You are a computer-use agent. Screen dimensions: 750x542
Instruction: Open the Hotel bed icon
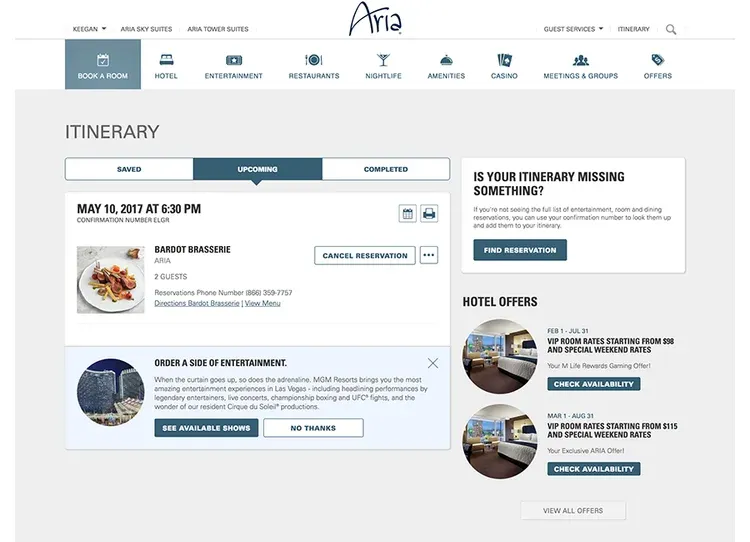pyautogui.click(x=166, y=60)
